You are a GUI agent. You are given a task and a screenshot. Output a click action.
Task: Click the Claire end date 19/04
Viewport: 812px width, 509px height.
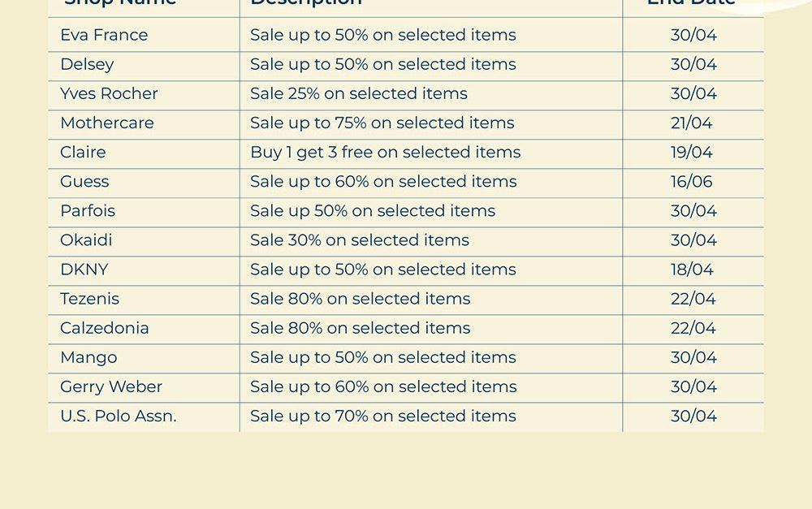coord(692,152)
